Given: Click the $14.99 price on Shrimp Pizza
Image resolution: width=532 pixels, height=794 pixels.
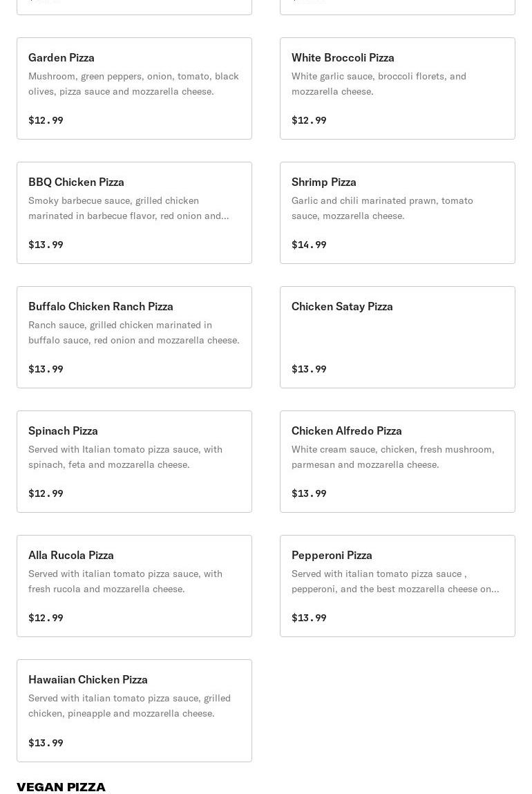Looking at the screenshot, I should 309,245.
